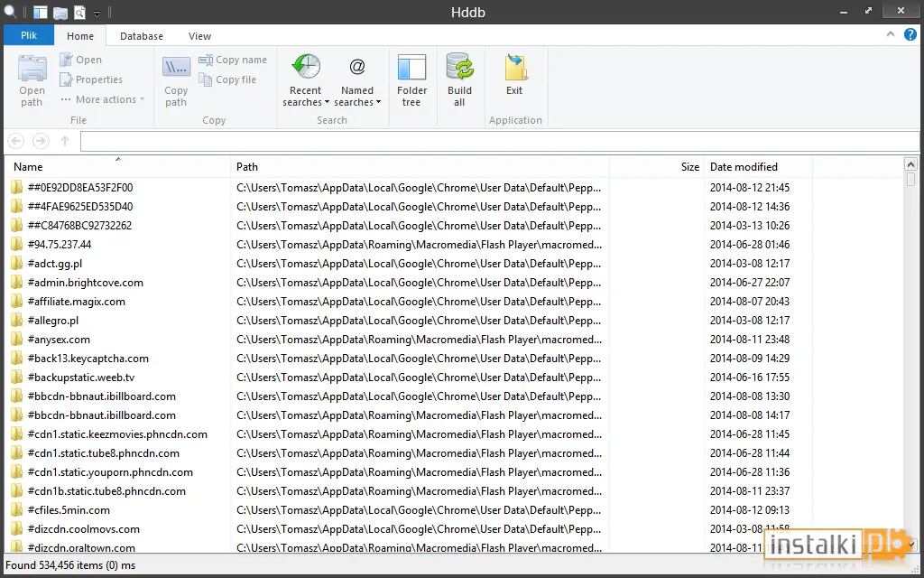This screenshot has width=924, height=578.
Task: Expand the Named searches menu
Action: pos(357,80)
